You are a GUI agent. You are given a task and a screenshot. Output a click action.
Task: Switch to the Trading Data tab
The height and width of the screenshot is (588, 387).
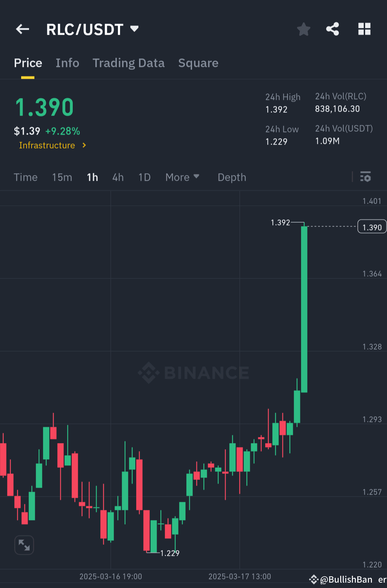click(x=128, y=63)
